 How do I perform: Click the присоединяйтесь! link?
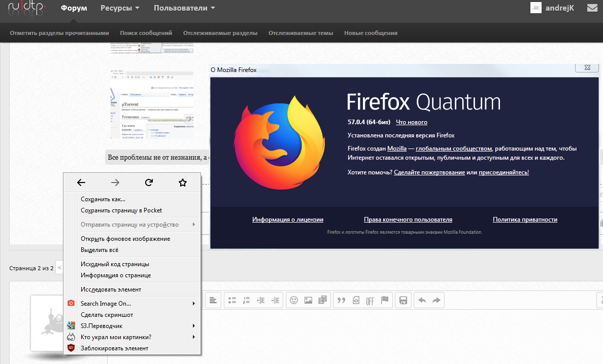[x=504, y=172]
